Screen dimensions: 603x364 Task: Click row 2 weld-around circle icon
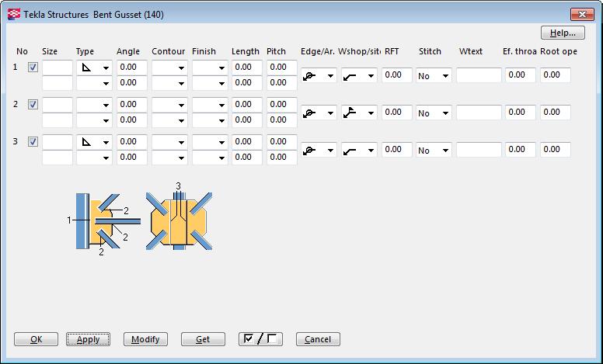pyautogui.click(x=309, y=113)
